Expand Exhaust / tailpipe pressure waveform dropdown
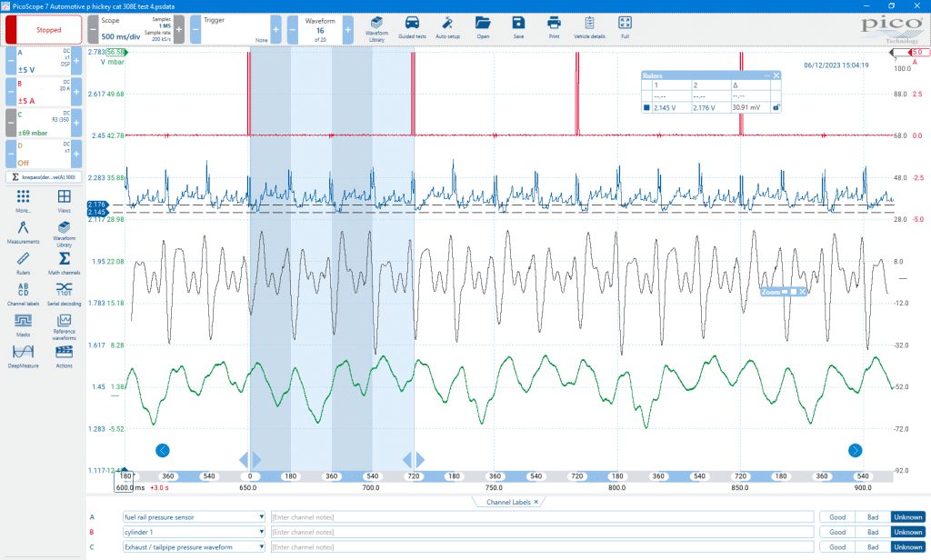The width and height of the screenshot is (931, 560). click(x=261, y=547)
